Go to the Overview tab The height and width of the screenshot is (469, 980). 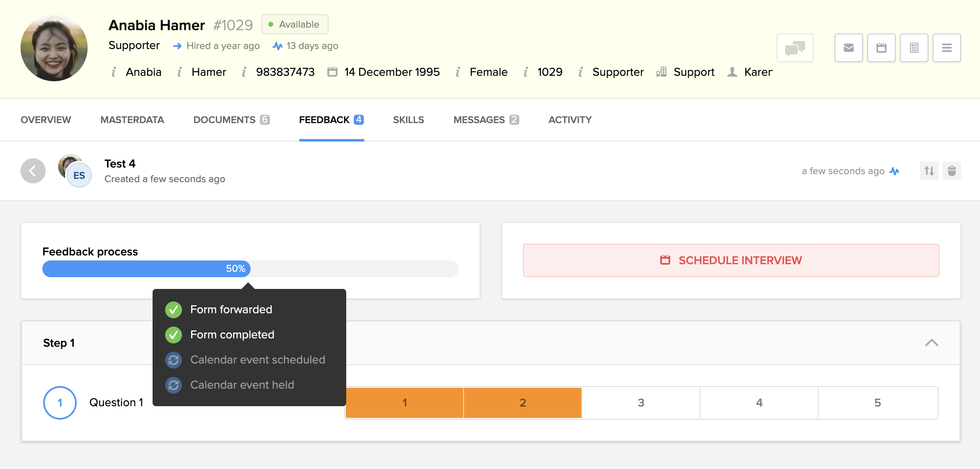click(x=46, y=120)
